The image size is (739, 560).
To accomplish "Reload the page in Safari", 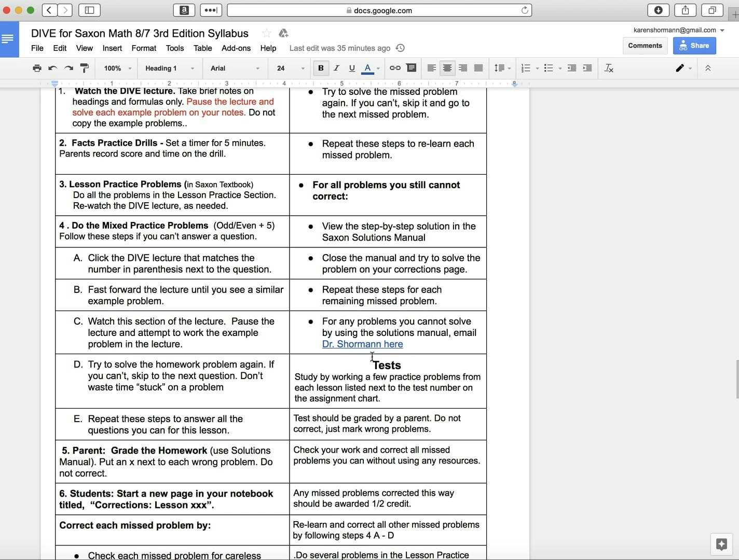I will pos(525,10).
